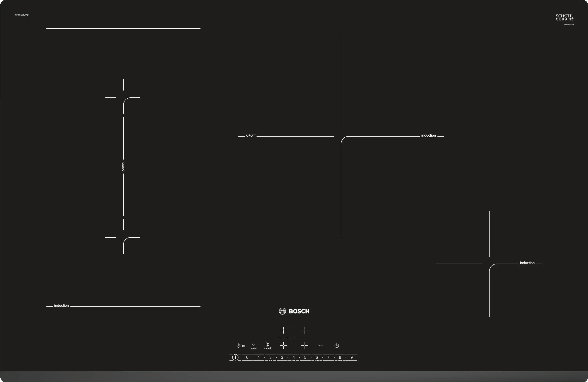Set power level 2 (min)

[270, 357]
